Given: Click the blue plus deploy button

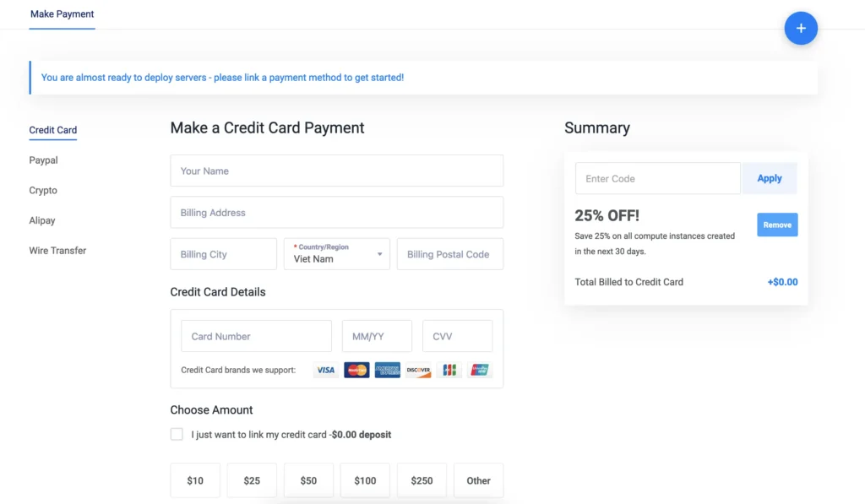Looking at the screenshot, I should pyautogui.click(x=801, y=28).
